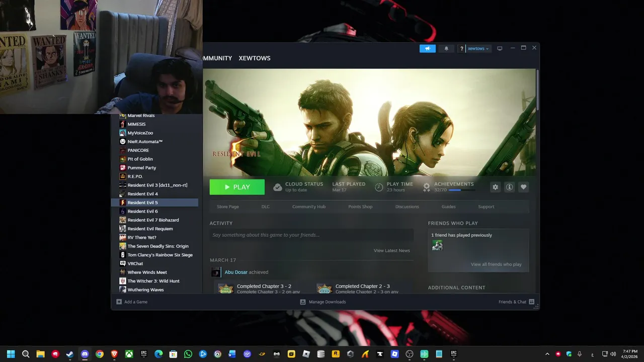Launch Resident Evil 5 with PLAY
The width and height of the screenshot is (644, 362).
click(x=237, y=187)
